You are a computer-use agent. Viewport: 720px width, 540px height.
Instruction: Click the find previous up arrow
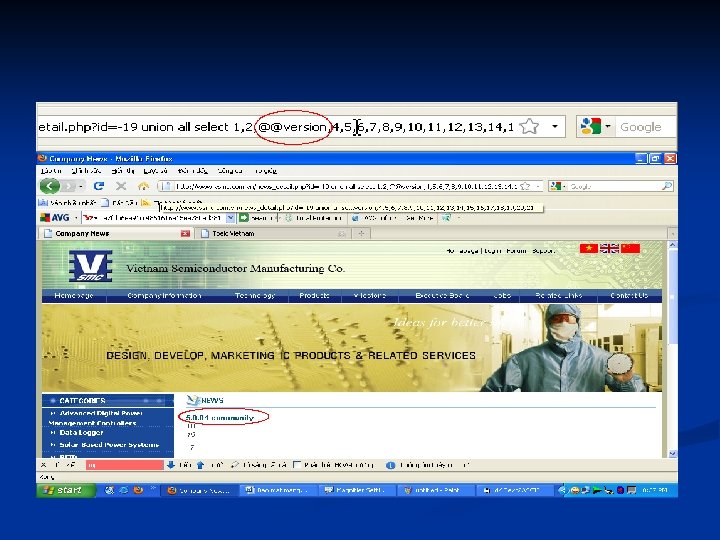tap(200, 465)
